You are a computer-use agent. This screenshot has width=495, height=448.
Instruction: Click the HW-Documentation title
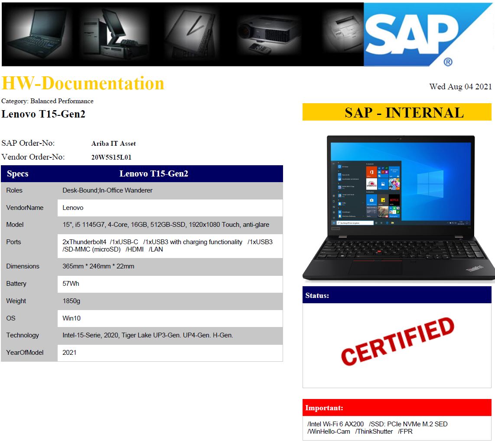point(83,84)
